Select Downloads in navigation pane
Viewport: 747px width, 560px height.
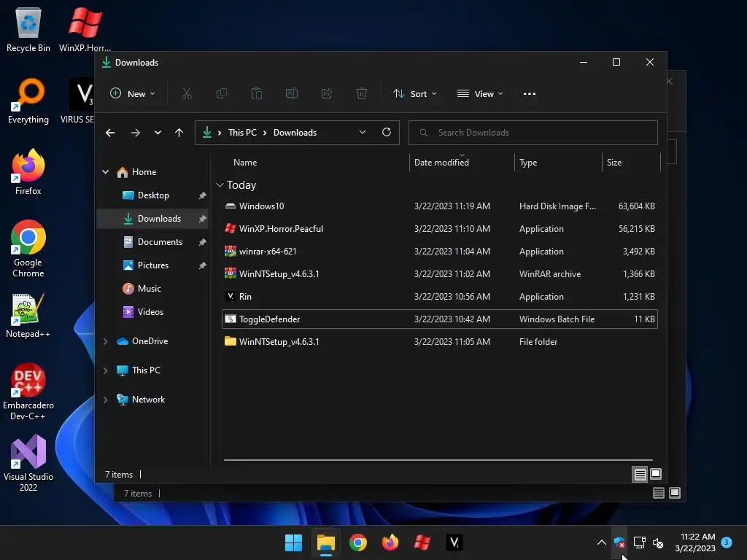click(153, 219)
